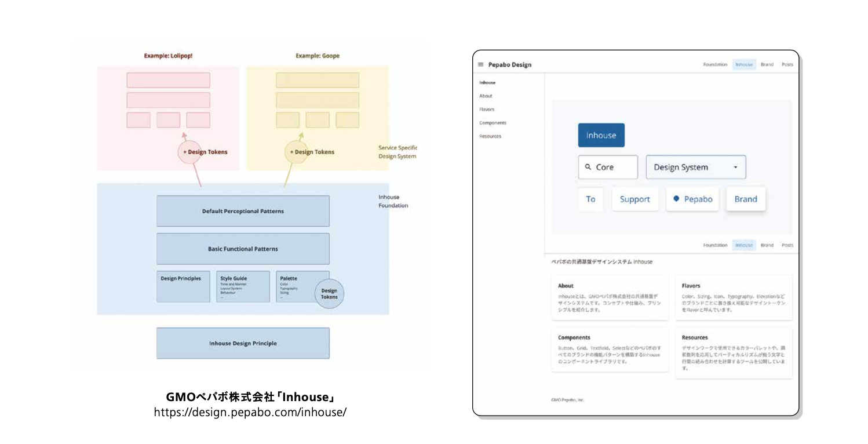Open Posts in the top navigation
The width and height of the screenshot is (868, 444).
(x=787, y=64)
